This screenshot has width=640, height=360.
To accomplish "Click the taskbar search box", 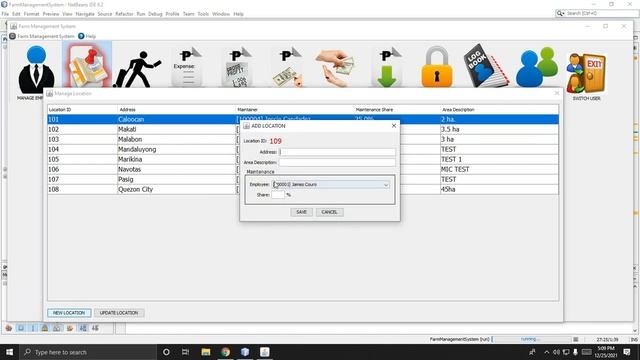I will (88, 352).
